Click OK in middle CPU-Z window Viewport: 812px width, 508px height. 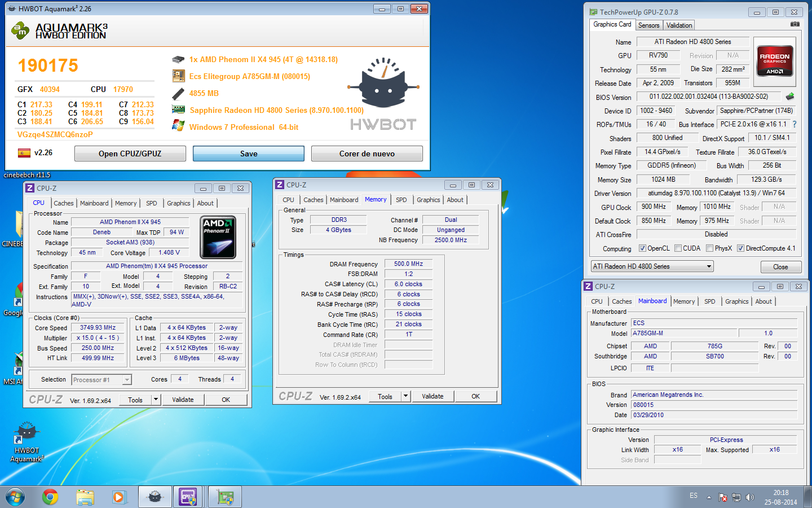tap(476, 396)
